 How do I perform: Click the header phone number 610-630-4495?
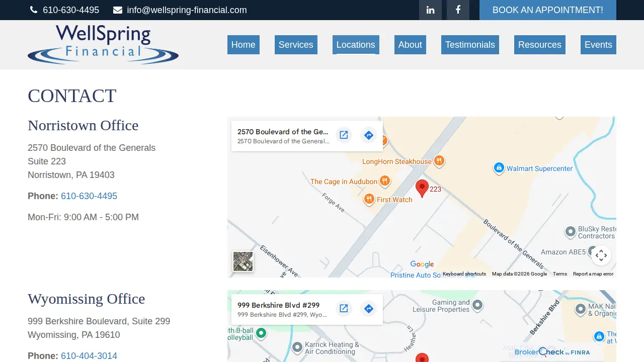click(71, 10)
